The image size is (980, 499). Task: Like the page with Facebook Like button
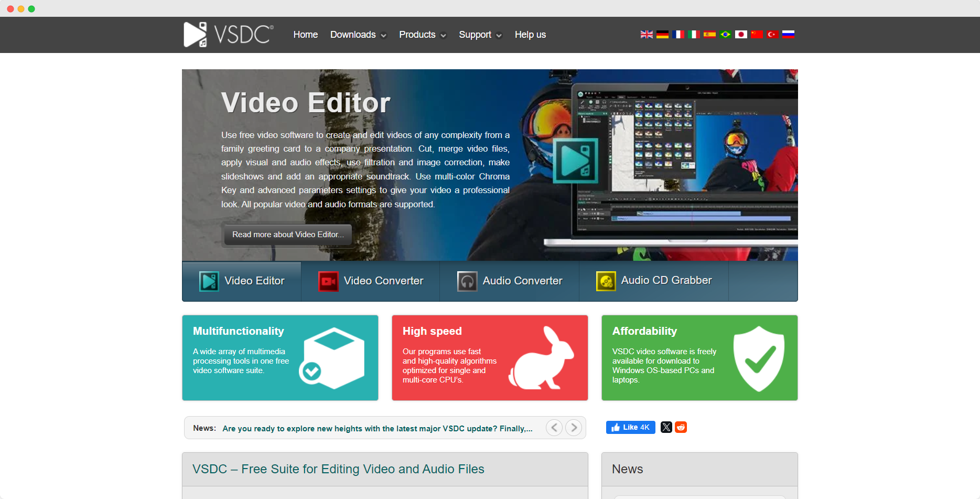coord(630,427)
